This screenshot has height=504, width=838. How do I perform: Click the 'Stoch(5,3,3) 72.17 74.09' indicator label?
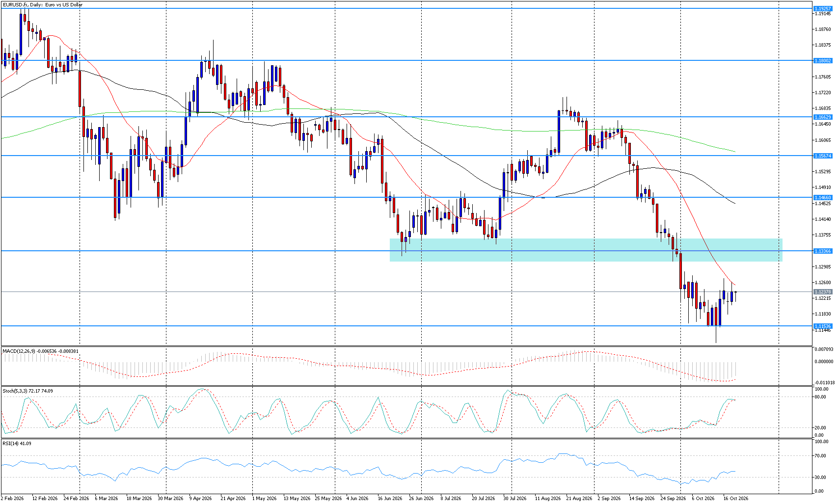pos(27,391)
